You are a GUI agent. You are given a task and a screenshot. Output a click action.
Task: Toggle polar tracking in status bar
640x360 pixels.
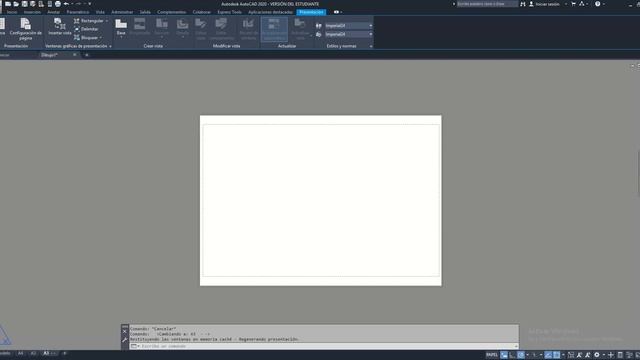(521, 355)
